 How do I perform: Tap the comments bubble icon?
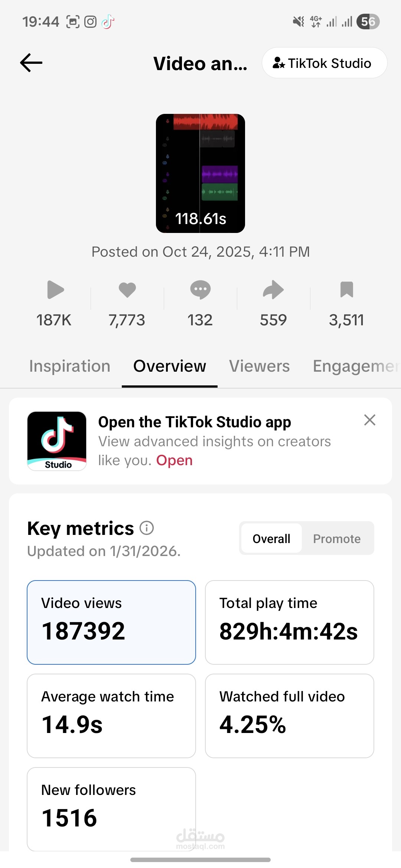[x=200, y=290]
